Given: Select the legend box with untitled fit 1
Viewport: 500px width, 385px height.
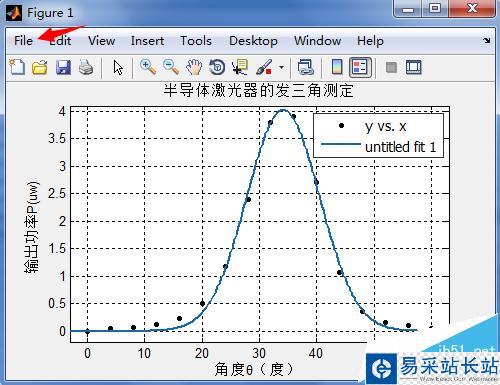Looking at the screenshot, I should pos(378,135).
